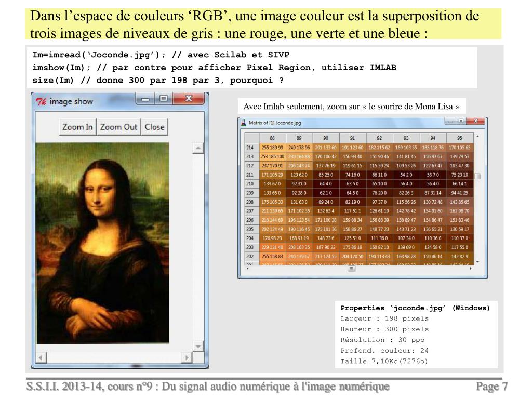Click the flask icon in Matrix window title bar
The height and width of the screenshot is (399, 532).
pos(244,123)
